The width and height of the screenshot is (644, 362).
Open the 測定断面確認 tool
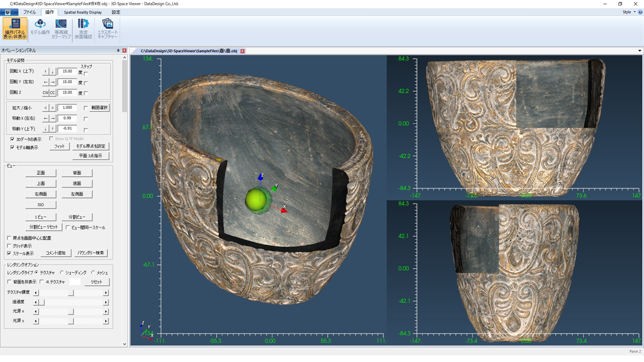tap(83, 29)
